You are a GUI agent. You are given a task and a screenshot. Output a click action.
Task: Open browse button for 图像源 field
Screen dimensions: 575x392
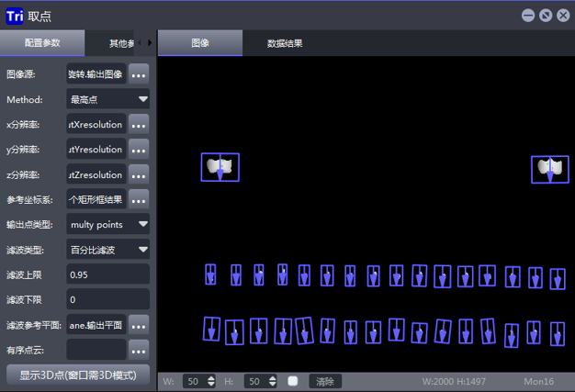[x=139, y=74]
